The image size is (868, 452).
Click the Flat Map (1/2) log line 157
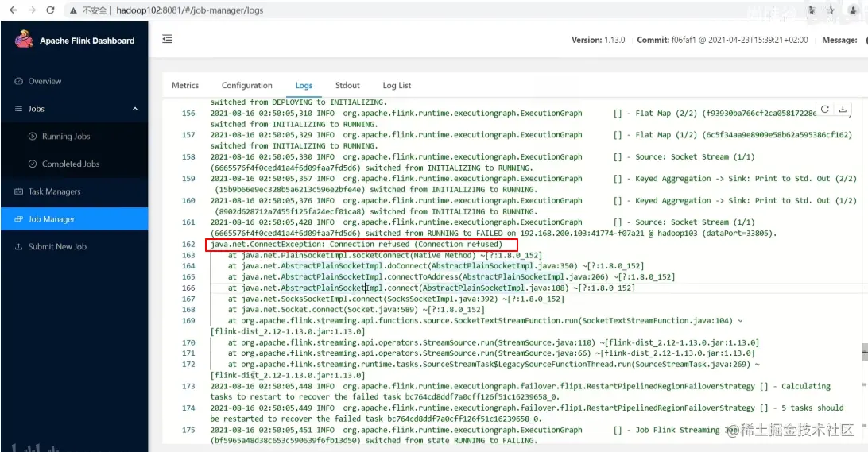[532, 140]
